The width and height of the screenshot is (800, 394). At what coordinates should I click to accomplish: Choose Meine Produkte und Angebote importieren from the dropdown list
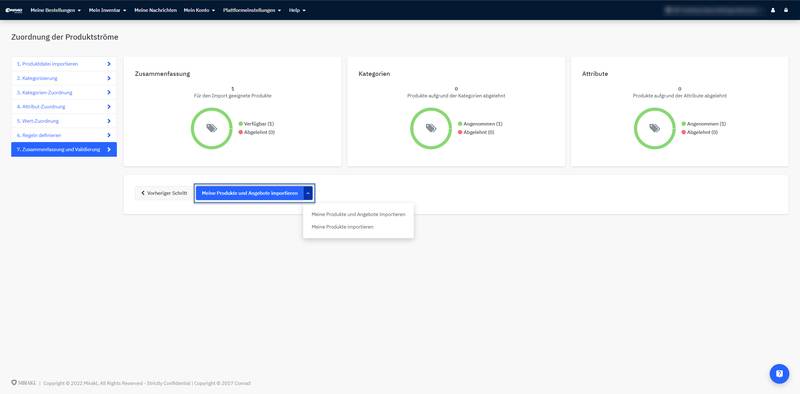click(x=358, y=214)
